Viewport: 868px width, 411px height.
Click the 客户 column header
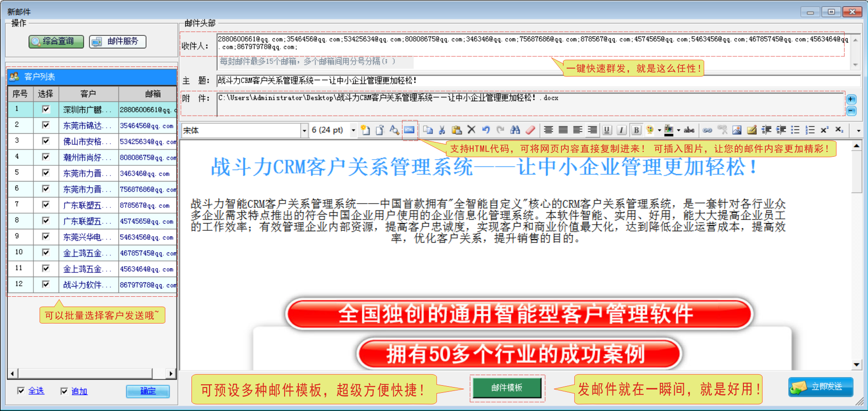(x=88, y=94)
